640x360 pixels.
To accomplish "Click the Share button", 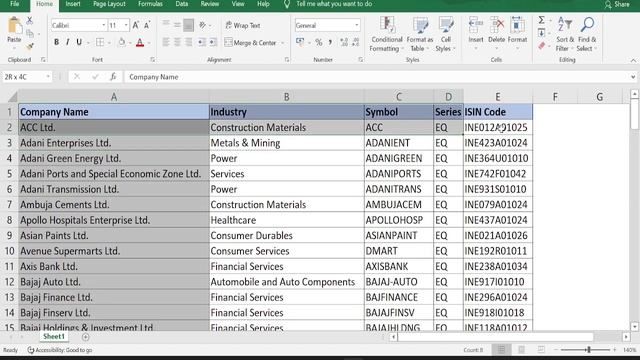I will 617,4.
